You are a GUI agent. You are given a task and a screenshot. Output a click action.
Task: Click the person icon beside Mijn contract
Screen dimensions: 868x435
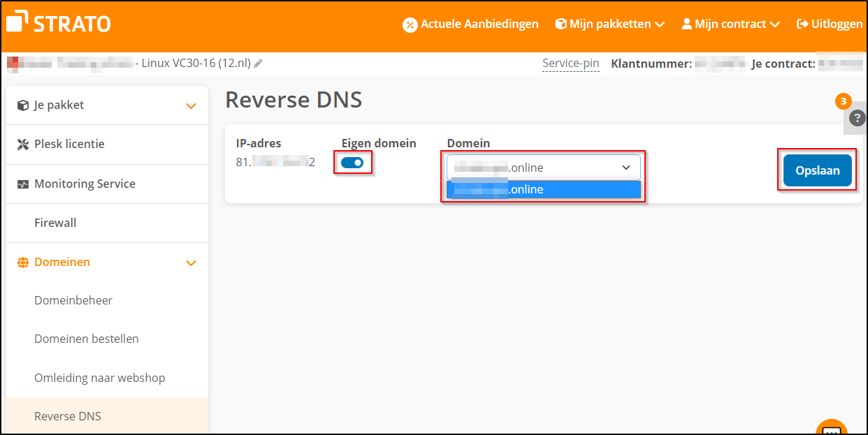point(686,24)
